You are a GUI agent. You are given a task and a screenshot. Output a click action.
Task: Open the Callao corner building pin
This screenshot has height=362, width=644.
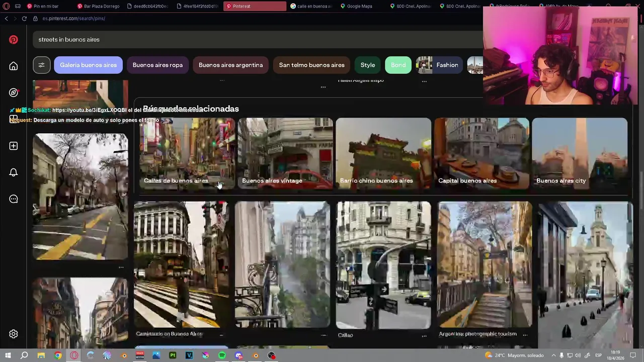coord(383,265)
